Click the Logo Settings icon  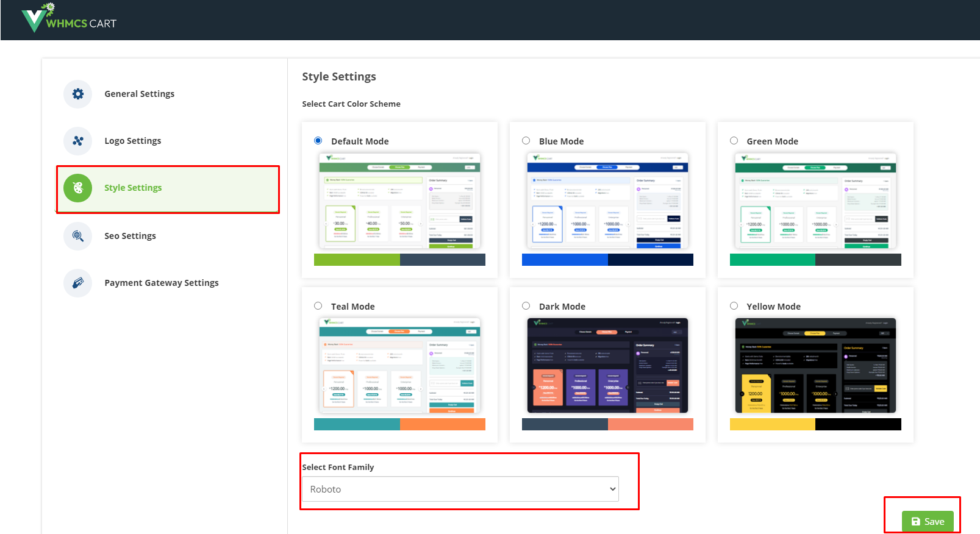point(78,141)
